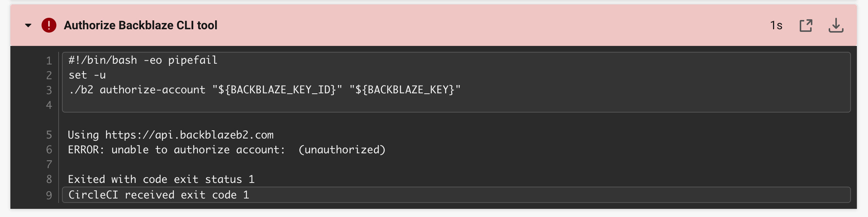Click the api.backblazeb2.com URL text
The height and width of the screenshot is (217, 868).
point(189,135)
